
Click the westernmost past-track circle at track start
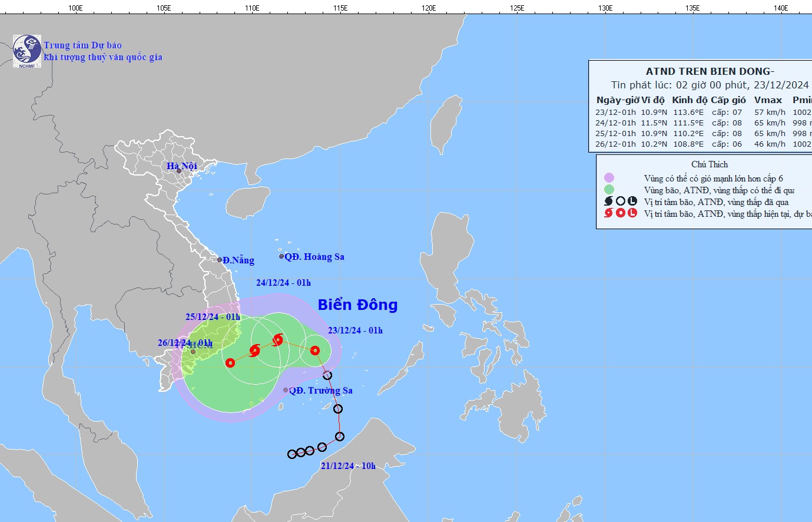coord(291,454)
